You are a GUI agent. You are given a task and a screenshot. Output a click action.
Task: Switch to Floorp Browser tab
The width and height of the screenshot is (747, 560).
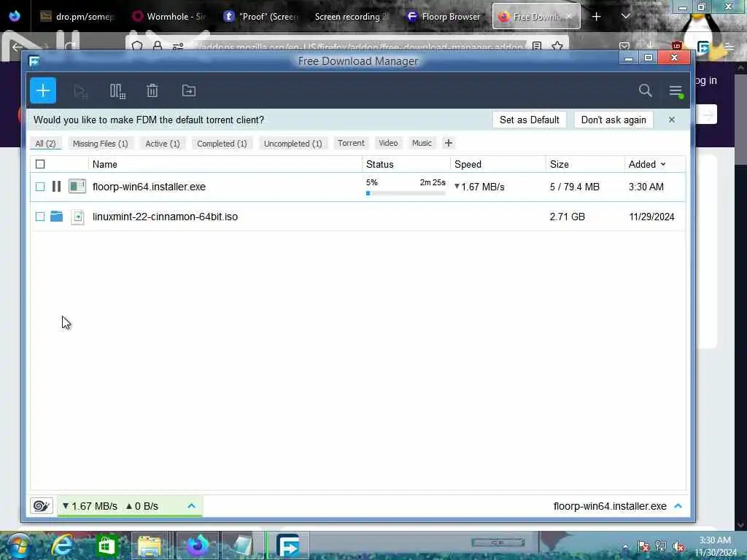(x=444, y=17)
